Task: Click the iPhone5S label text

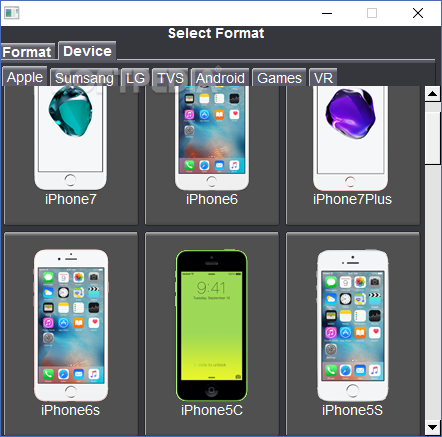Action: (352, 410)
